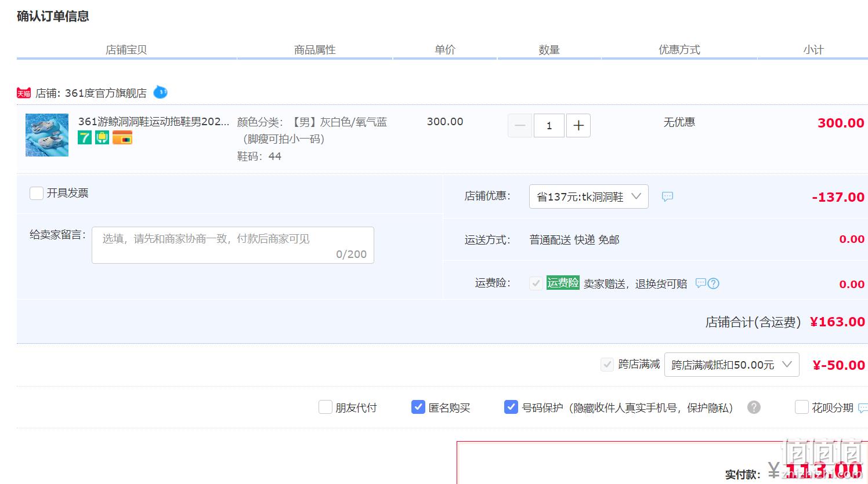Uncheck the 匿名购买 checkbox
Viewport: 868px width, 484px height.
[x=418, y=407]
